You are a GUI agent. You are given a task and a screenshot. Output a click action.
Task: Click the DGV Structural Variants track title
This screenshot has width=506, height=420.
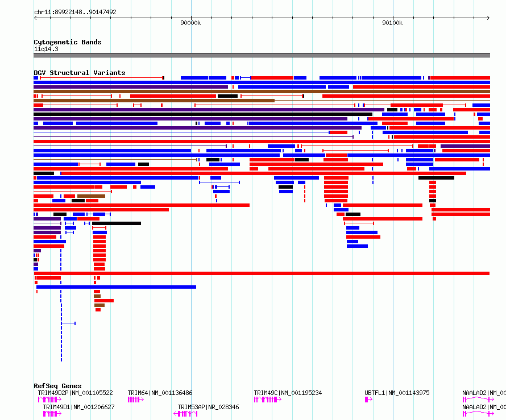pyautogui.click(x=80, y=73)
